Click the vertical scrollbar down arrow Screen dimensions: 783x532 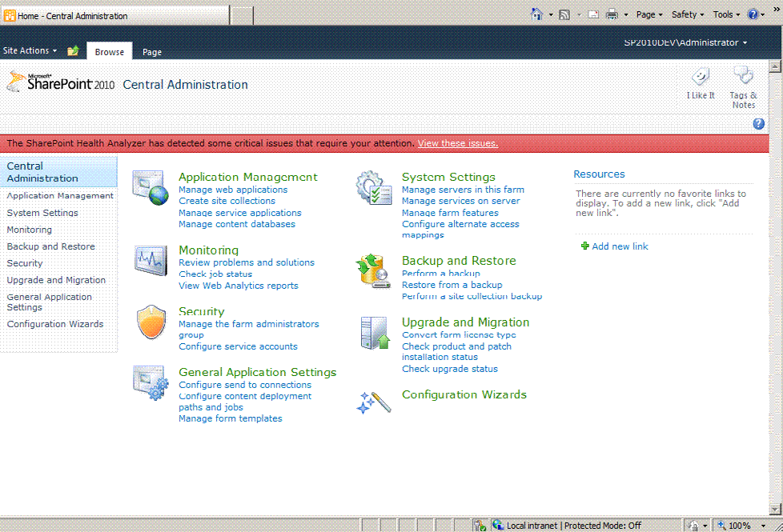point(775,509)
